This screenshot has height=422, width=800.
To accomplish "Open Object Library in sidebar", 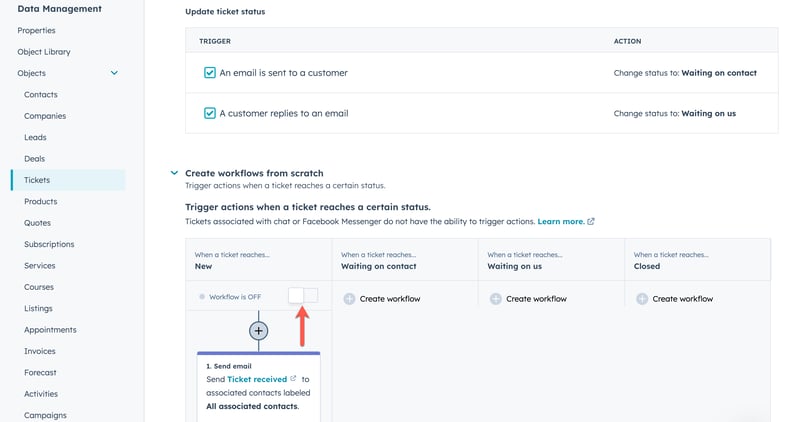I will click(44, 52).
